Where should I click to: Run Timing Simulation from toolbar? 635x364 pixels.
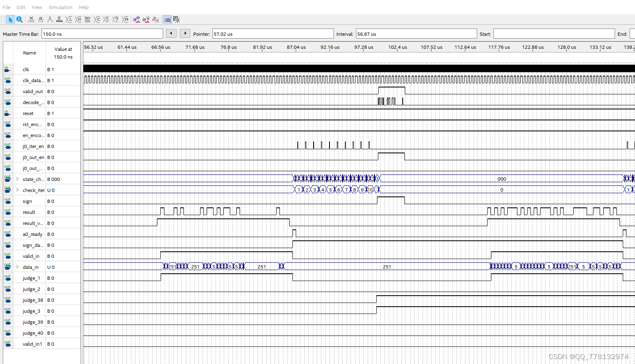click(x=146, y=19)
